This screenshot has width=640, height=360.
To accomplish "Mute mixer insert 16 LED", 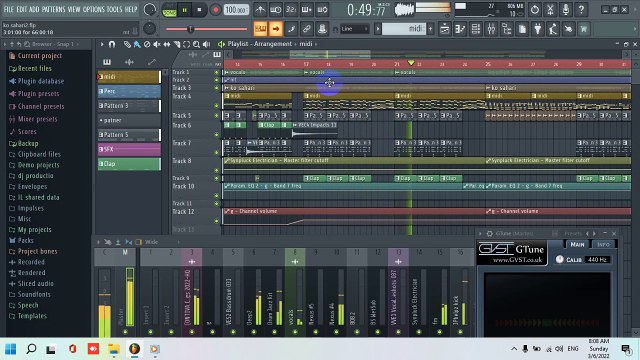I will coord(460,332).
